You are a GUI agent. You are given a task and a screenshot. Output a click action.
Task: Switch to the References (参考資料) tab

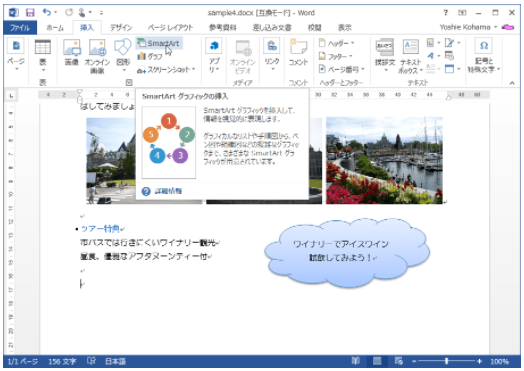222,28
